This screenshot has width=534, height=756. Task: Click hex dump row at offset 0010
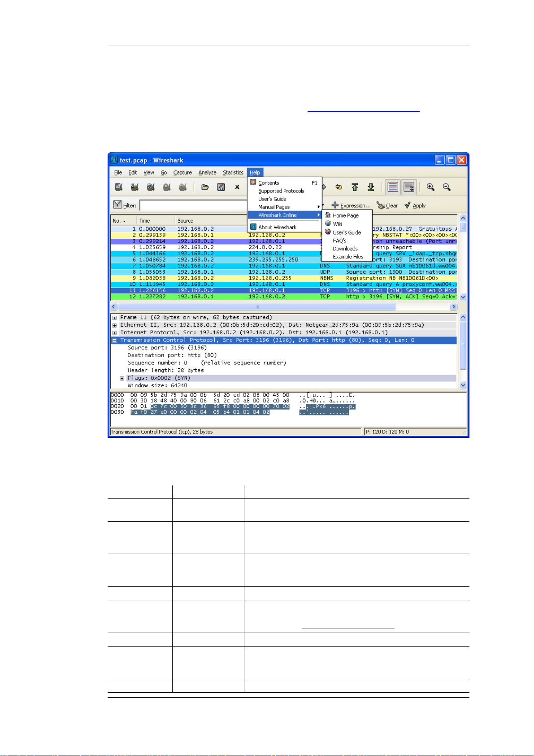[x=233, y=401]
